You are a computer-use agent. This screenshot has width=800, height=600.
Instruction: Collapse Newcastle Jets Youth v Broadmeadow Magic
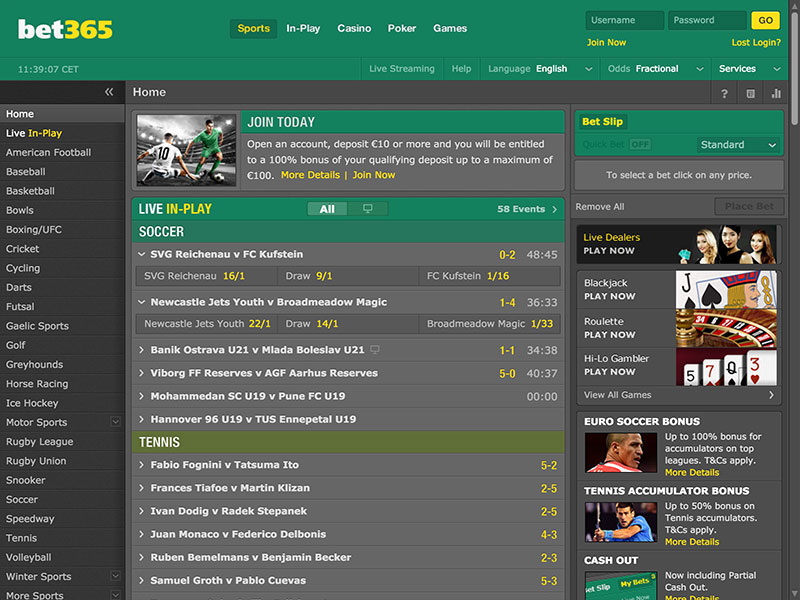(141, 302)
